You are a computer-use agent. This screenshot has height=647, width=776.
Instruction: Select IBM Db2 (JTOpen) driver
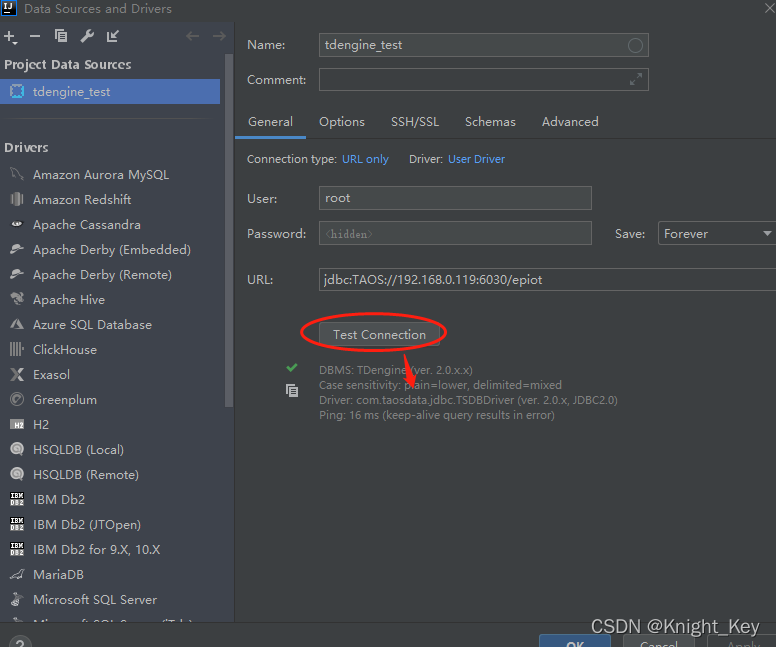[87, 525]
